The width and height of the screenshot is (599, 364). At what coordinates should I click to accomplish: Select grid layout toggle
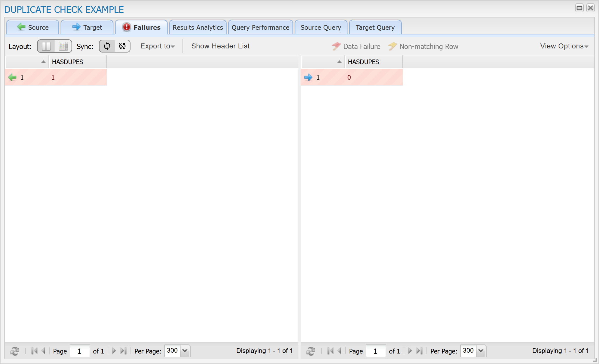pos(63,46)
